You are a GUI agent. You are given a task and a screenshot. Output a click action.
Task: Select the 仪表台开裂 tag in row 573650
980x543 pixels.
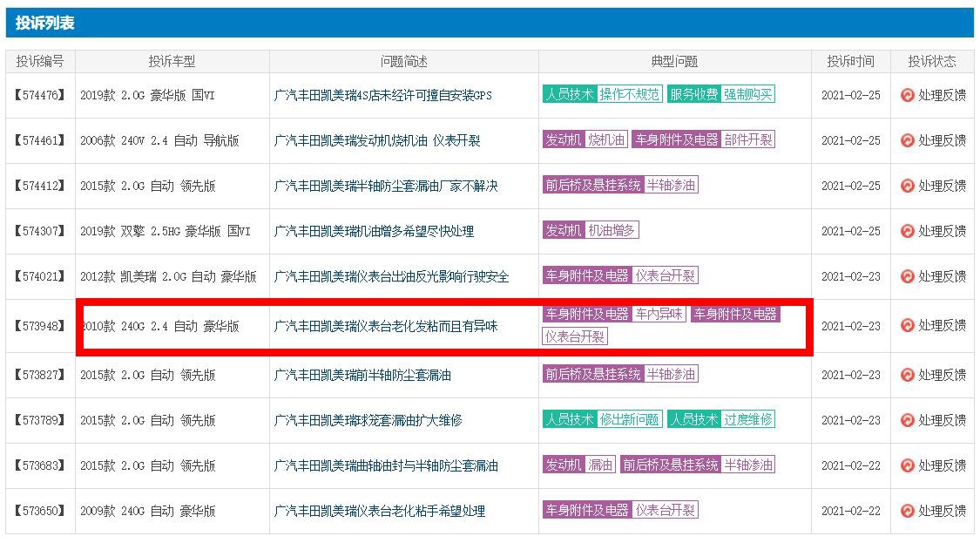(x=665, y=510)
